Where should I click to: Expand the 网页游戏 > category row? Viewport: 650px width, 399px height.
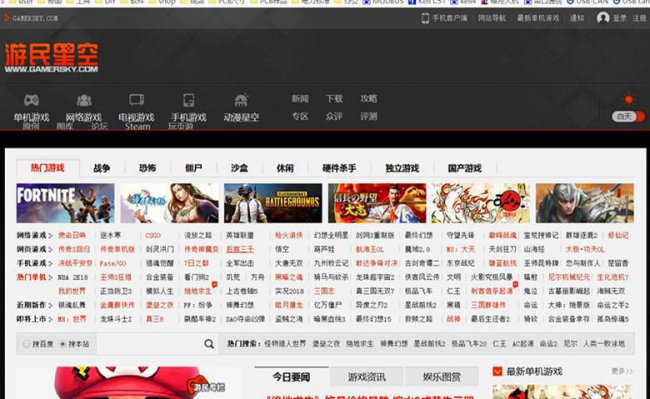34,249
